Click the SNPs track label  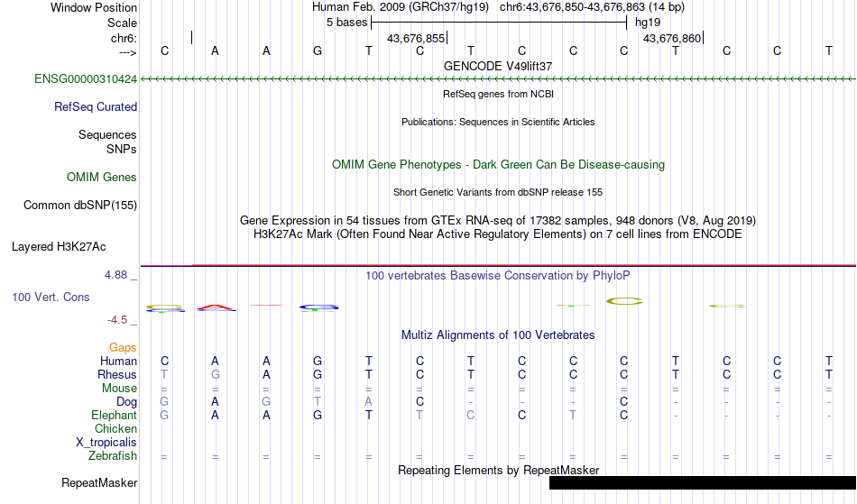[122, 149]
